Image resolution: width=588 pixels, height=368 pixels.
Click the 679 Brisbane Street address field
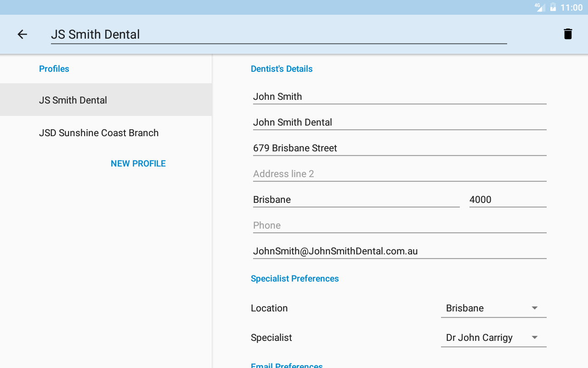click(399, 148)
